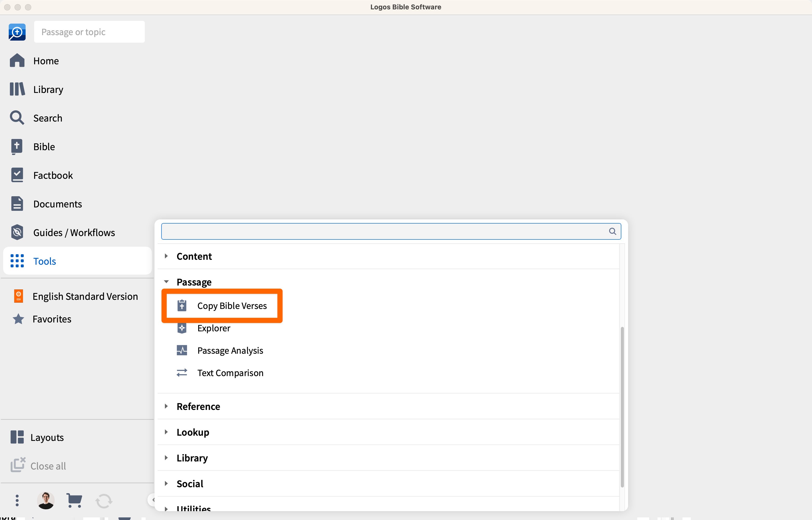This screenshot has width=812, height=520.
Task: Click the English Standard Version book icon
Action: [x=18, y=296]
